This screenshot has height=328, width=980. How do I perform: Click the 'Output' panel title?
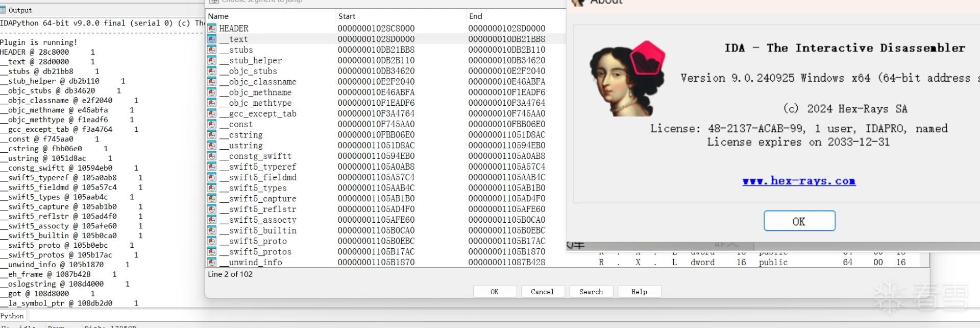click(x=20, y=10)
